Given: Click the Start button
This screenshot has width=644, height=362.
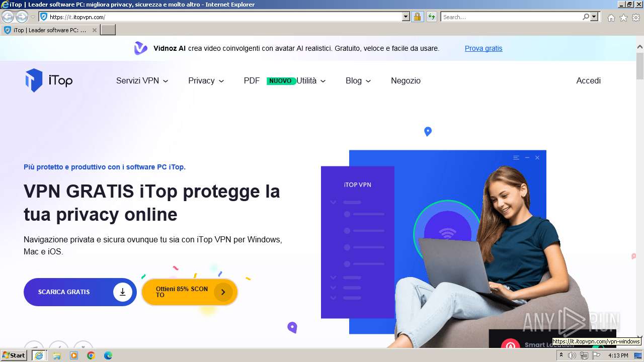Looking at the screenshot, I should tap(14, 355).
